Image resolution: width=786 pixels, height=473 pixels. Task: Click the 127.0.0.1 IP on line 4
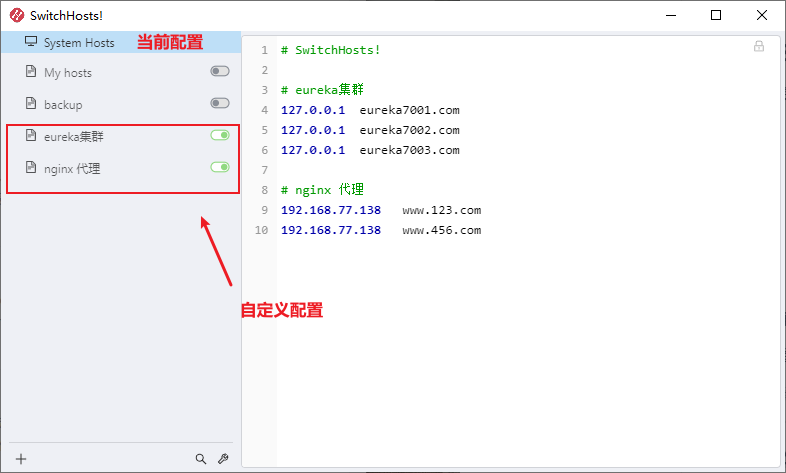[313, 110]
